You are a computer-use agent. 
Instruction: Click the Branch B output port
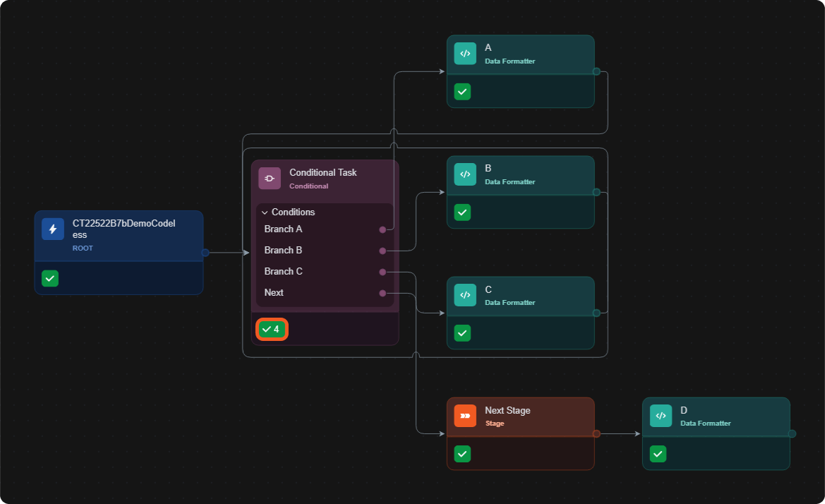click(x=383, y=251)
